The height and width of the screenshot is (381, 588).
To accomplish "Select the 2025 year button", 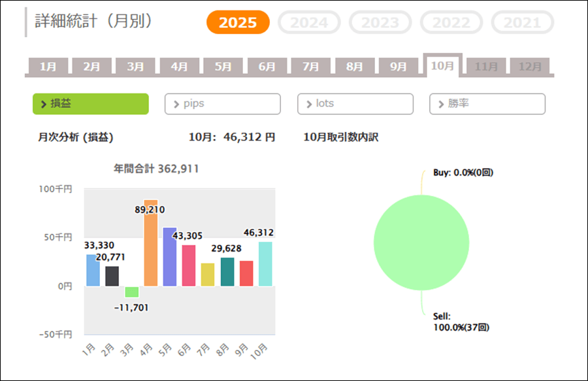I will click(x=238, y=22).
